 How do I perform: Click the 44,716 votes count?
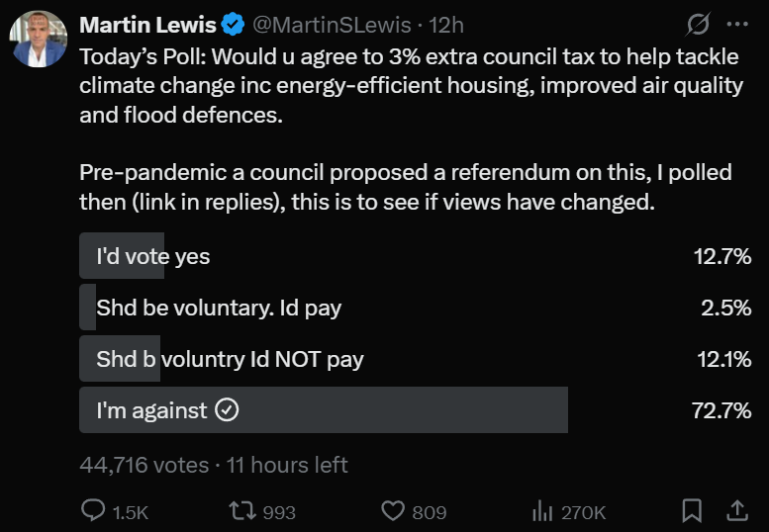(x=144, y=464)
